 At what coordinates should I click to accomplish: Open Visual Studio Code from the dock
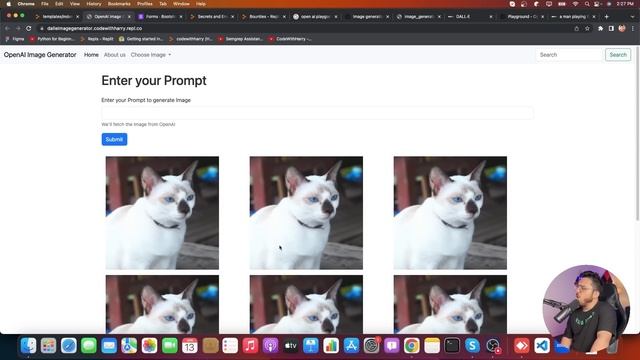pos(542,346)
